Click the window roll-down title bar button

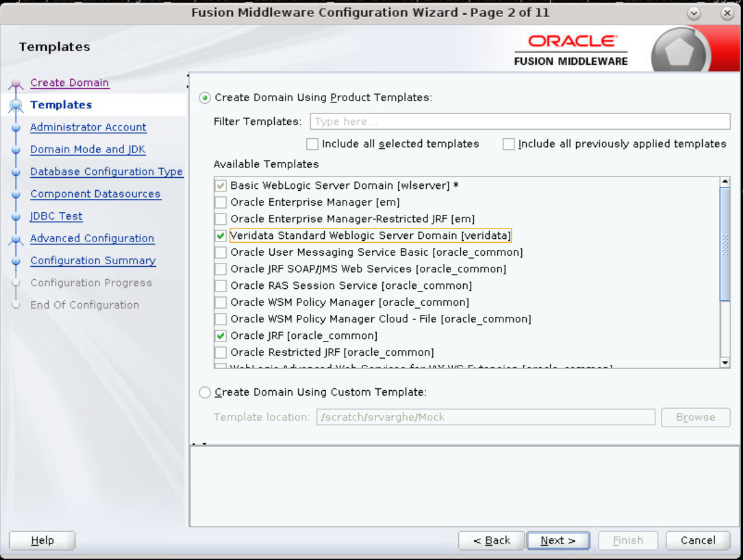[694, 14]
